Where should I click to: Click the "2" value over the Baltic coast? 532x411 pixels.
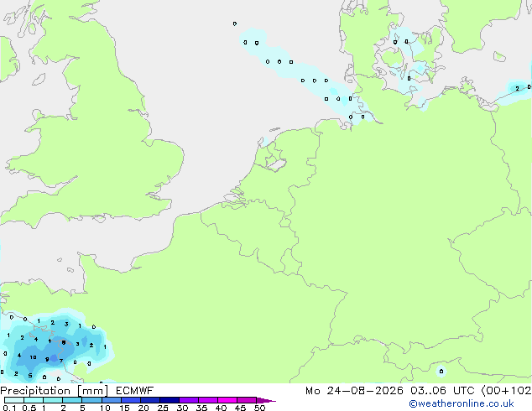coord(517,89)
